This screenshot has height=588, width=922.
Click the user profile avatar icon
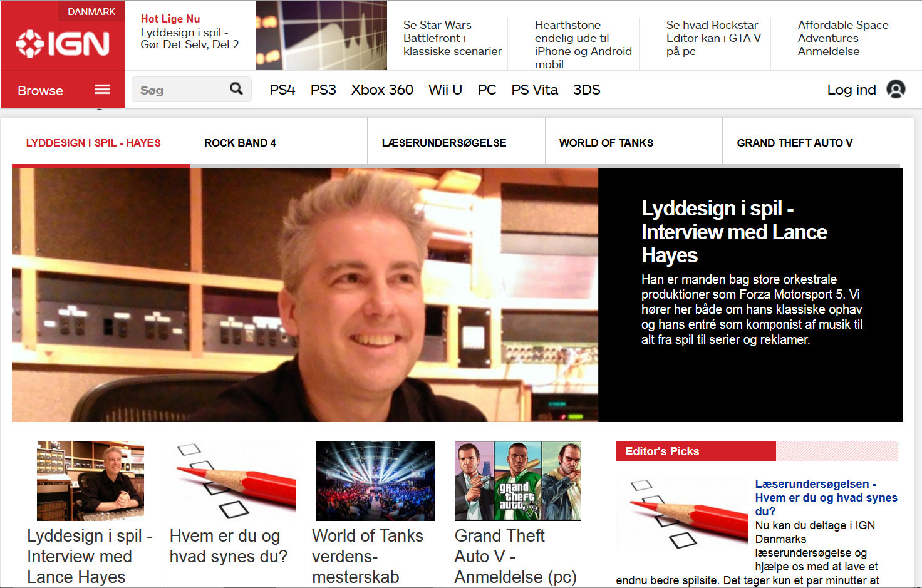pos(896,90)
